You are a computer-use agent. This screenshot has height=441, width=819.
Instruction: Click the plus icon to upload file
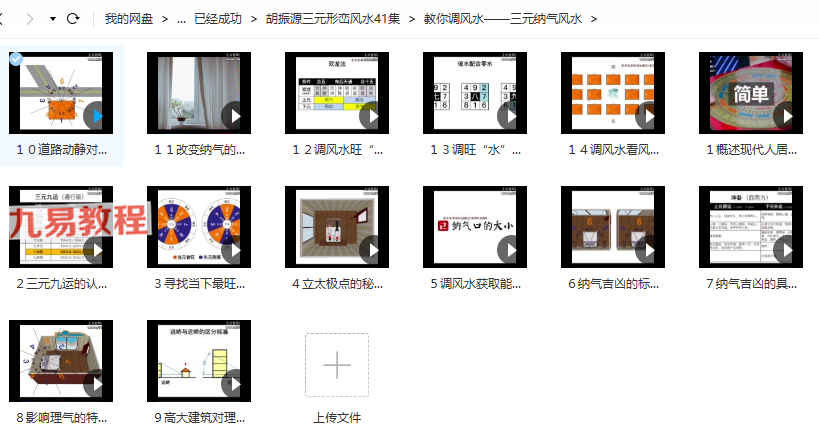pos(336,366)
